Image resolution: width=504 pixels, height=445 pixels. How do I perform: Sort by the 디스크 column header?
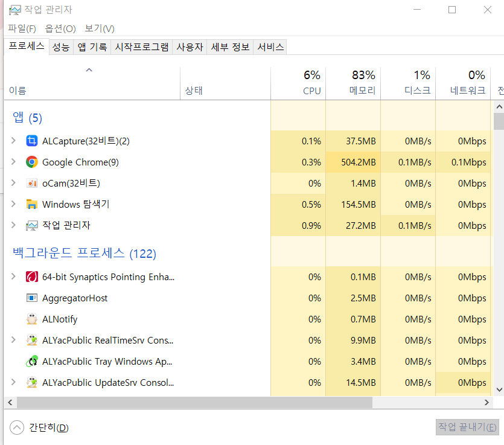[x=408, y=83]
